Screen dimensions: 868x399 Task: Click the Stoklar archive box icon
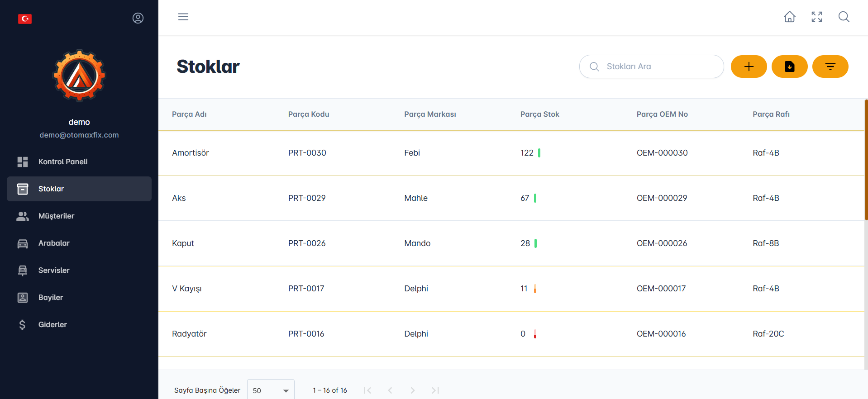[23, 189]
